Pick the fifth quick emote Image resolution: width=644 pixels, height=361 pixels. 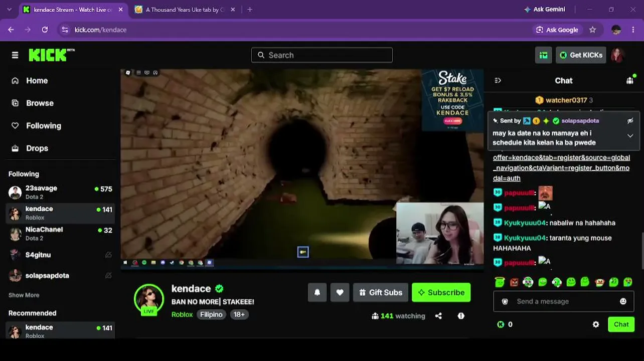[x=557, y=282]
